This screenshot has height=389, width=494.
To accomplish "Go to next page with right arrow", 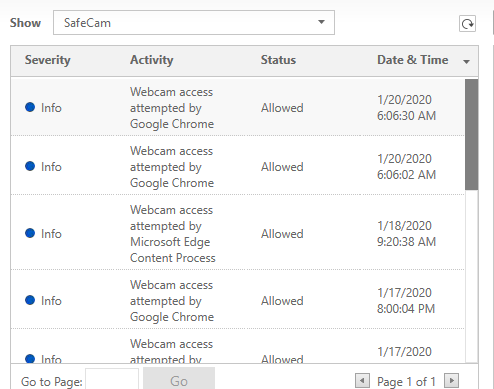I will tap(452, 381).
